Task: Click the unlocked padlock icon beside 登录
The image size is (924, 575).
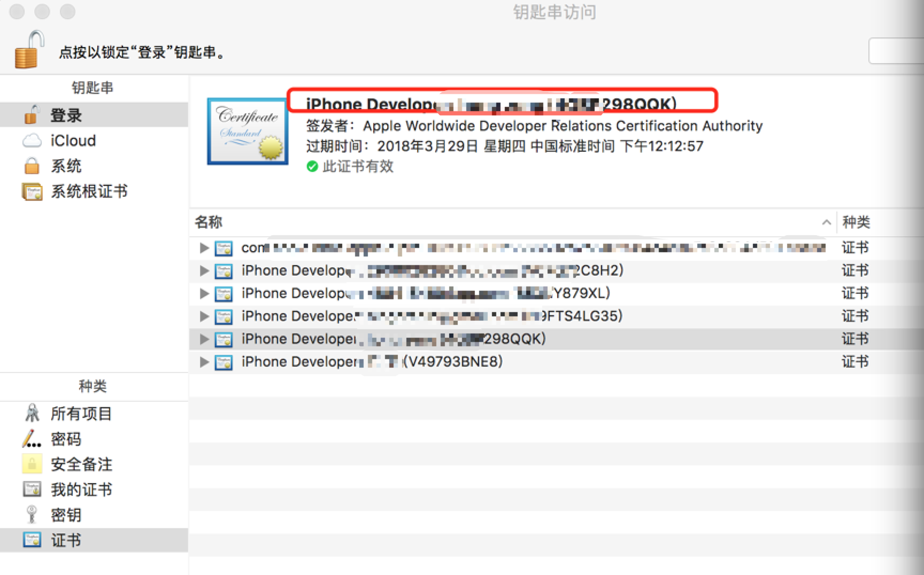Action: (32, 114)
